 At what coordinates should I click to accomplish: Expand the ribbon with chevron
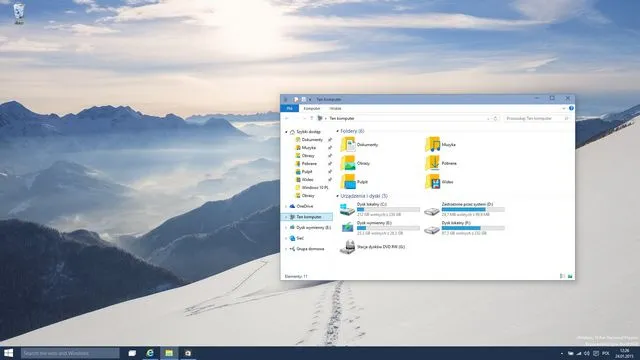[564, 108]
